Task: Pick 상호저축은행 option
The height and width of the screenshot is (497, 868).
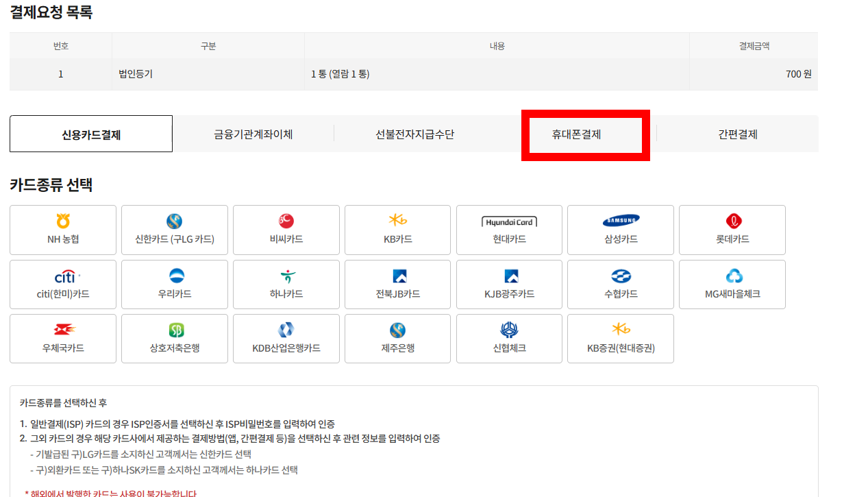Action: (175, 339)
